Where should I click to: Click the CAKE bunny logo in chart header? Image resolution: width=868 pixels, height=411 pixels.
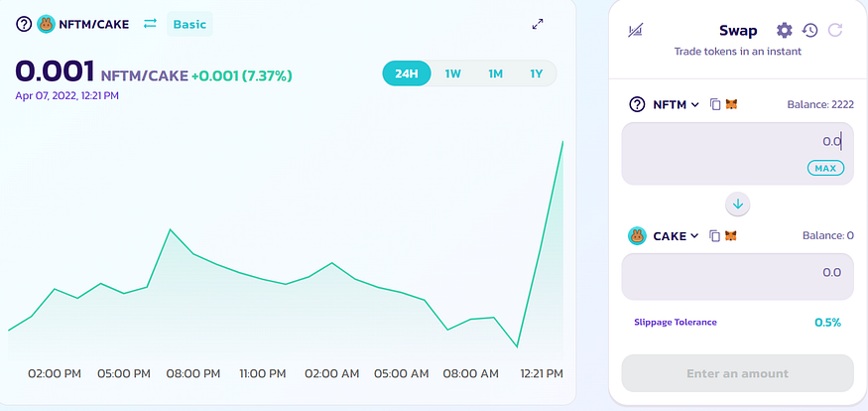[x=46, y=25]
